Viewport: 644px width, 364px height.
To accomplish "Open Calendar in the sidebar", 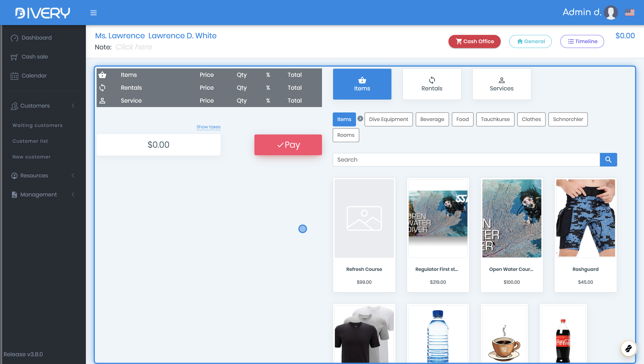I will coord(34,76).
